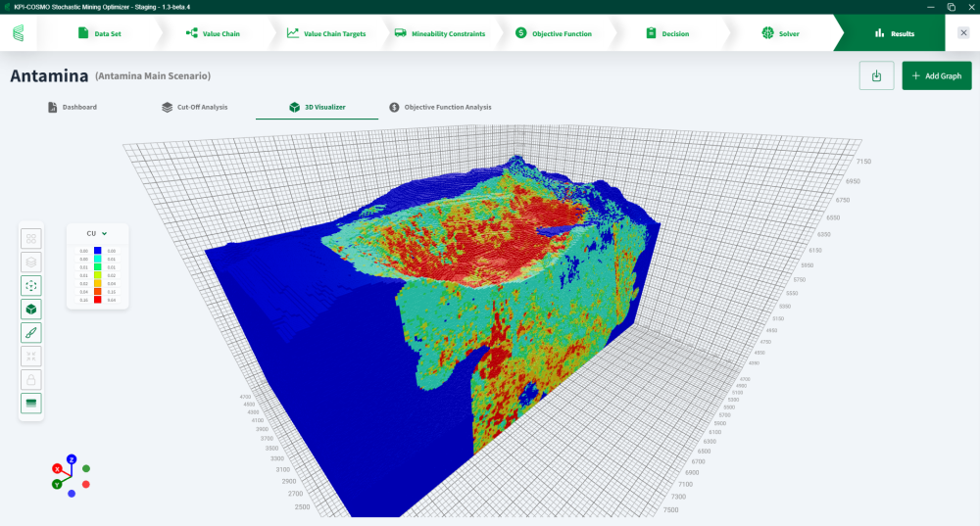
Task: Toggle the green gradient legend button
Action: tap(31, 404)
